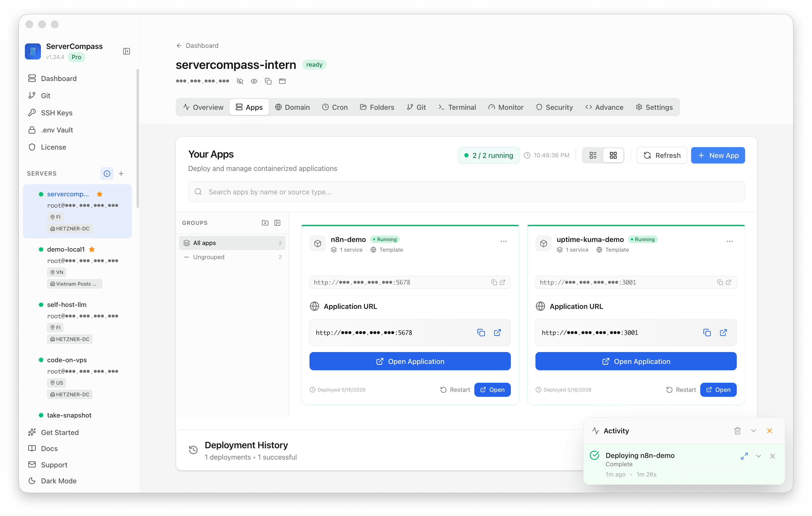Open Application for uptime-kuma-demo

pyautogui.click(x=636, y=361)
